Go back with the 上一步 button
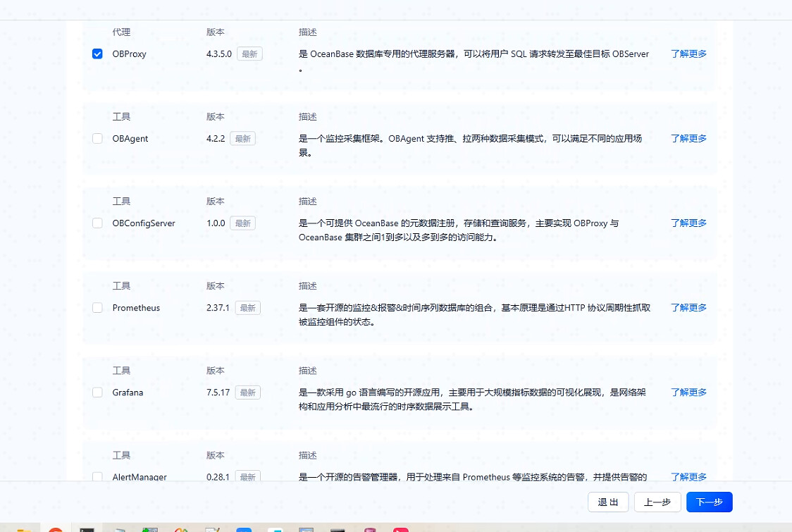 point(657,502)
